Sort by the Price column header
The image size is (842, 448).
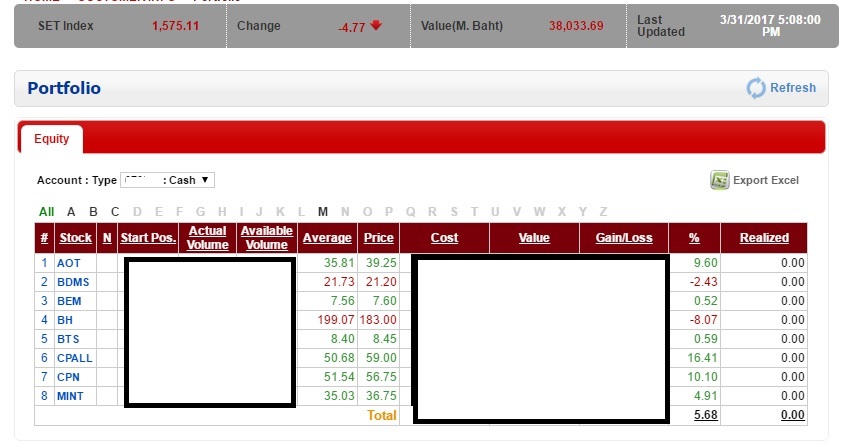(x=379, y=238)
